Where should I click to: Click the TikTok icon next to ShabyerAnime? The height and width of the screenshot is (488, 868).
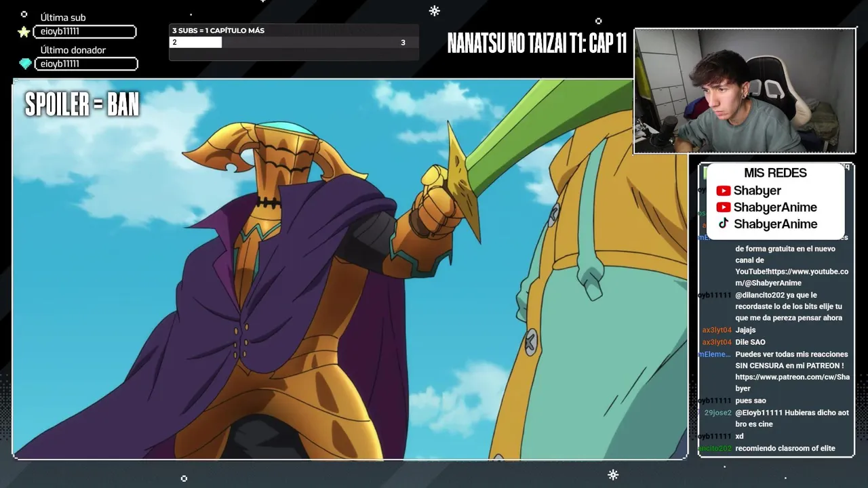(x=724, y=224)
